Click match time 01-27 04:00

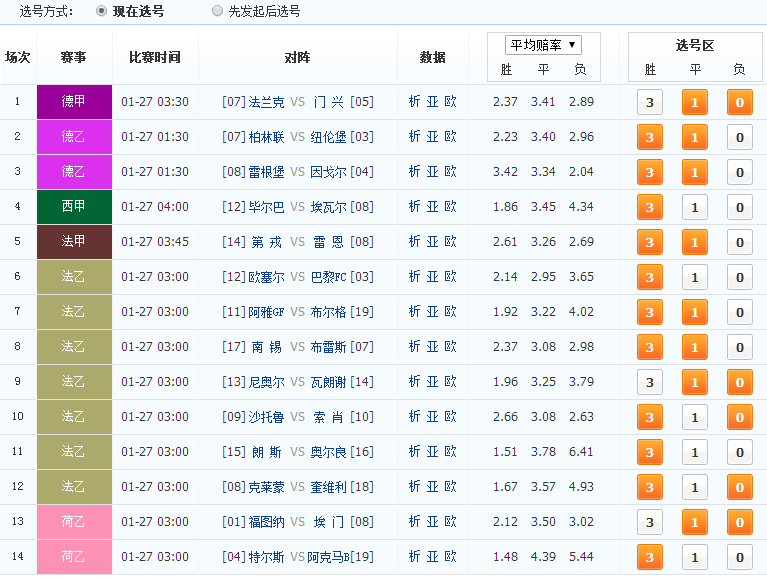click(155, 207)
